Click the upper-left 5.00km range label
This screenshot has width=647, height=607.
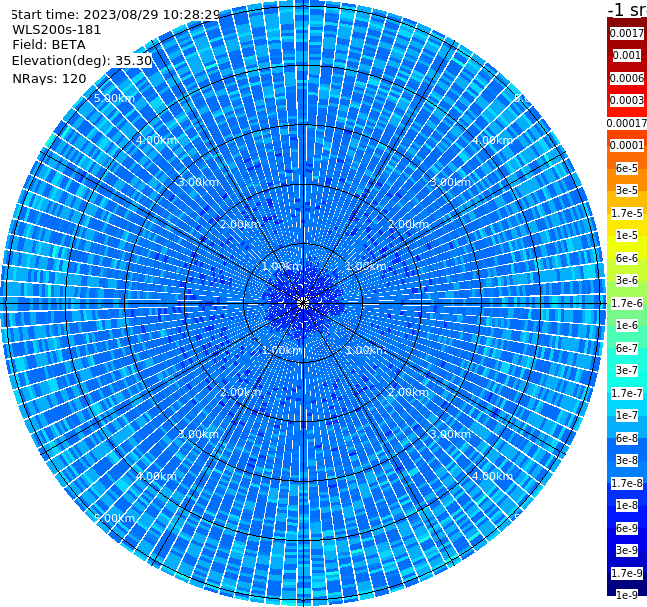114,98
